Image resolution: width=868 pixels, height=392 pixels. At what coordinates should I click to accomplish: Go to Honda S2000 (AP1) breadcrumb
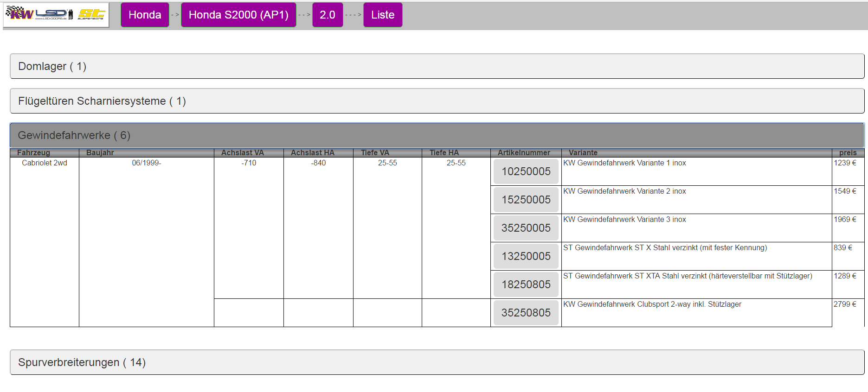(238, 15)
